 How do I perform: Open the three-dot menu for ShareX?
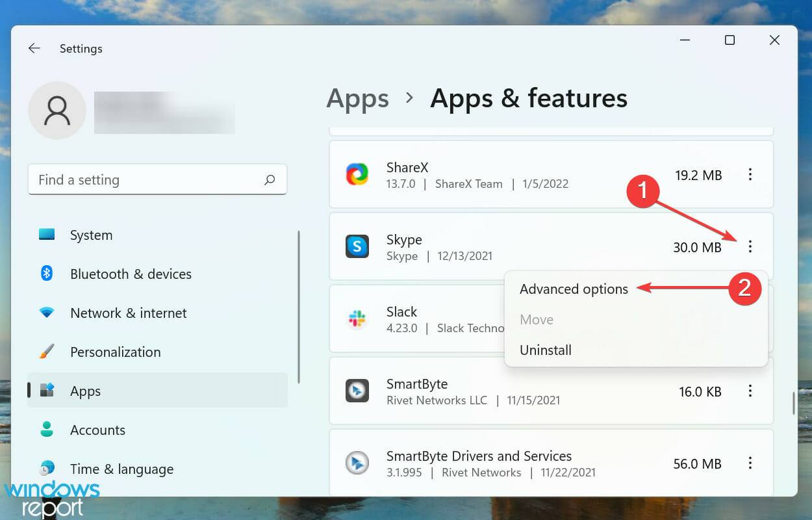pos(750,175)
